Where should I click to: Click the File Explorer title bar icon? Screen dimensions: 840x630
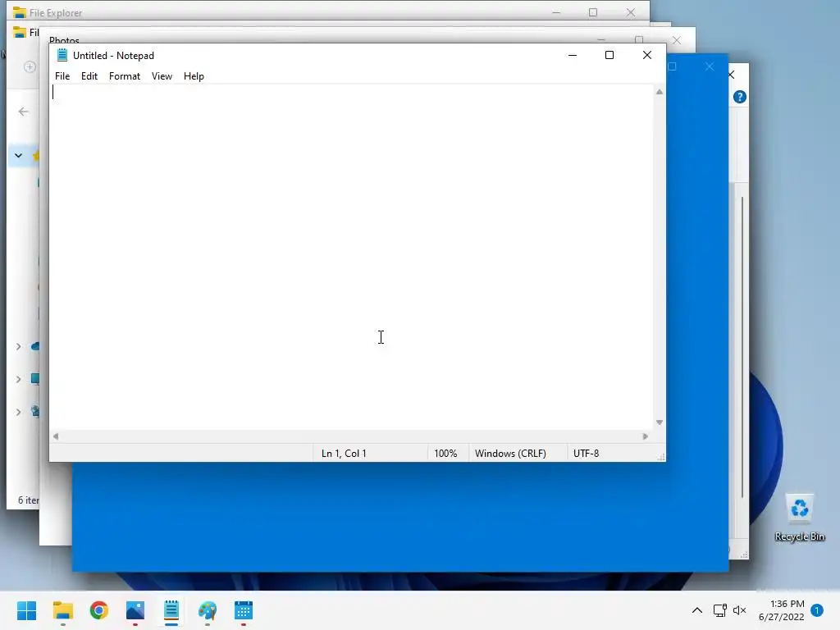[x=20, y=12]
